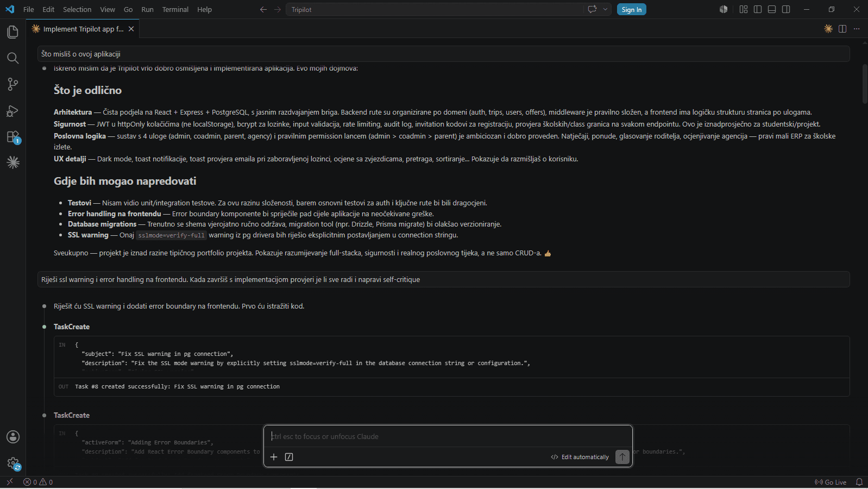
Task: Click the "Poslovna logika" paragraph label
Action: pyautogui.click(x=80, y=136)
